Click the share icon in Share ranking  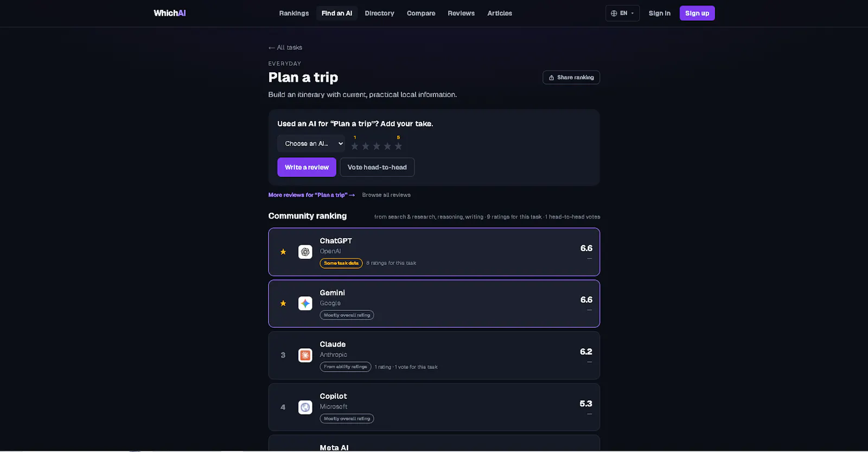pyautogui.click(x=552, y=78)
